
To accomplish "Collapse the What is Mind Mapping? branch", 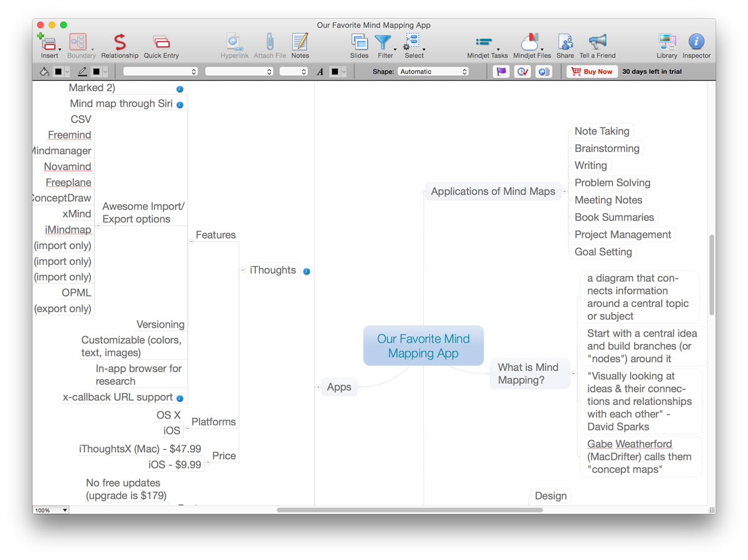I will click(573, 374).
